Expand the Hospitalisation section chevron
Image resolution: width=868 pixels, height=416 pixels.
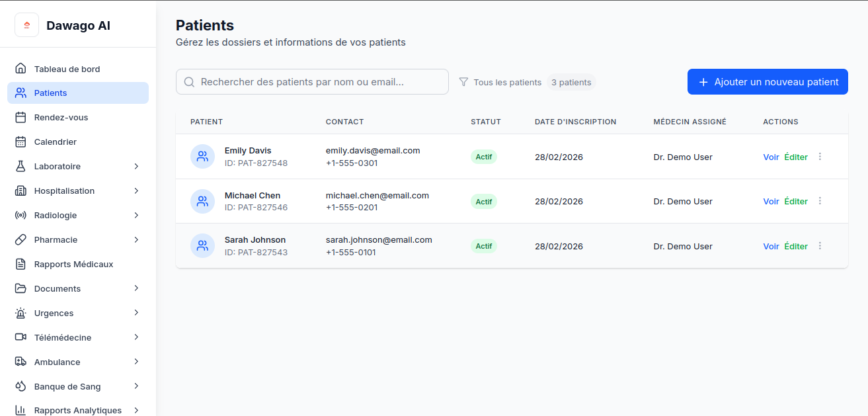(x=136, y=190)
